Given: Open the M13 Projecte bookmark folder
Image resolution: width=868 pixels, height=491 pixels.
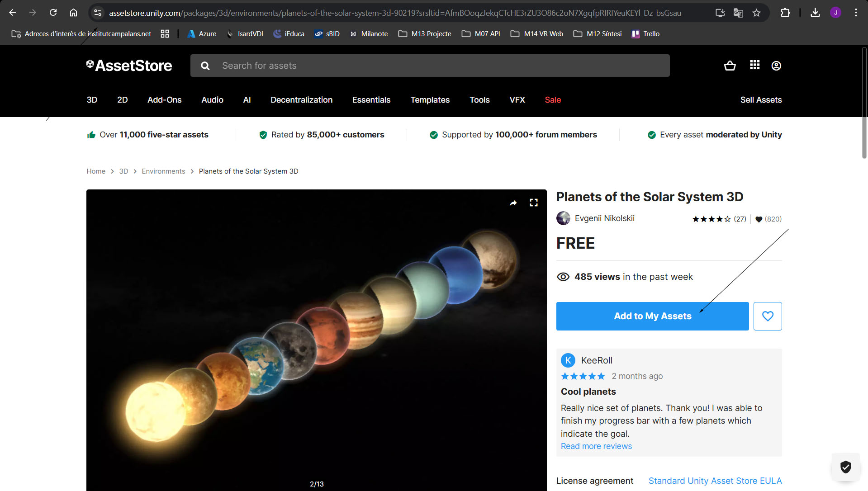Looking at the screenshot, I should [x=425, y=34].
